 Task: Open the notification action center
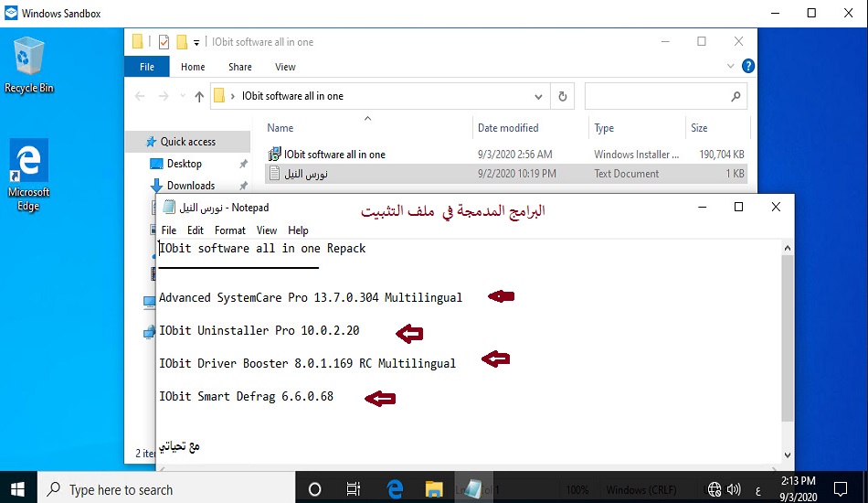tap(841, 489)
